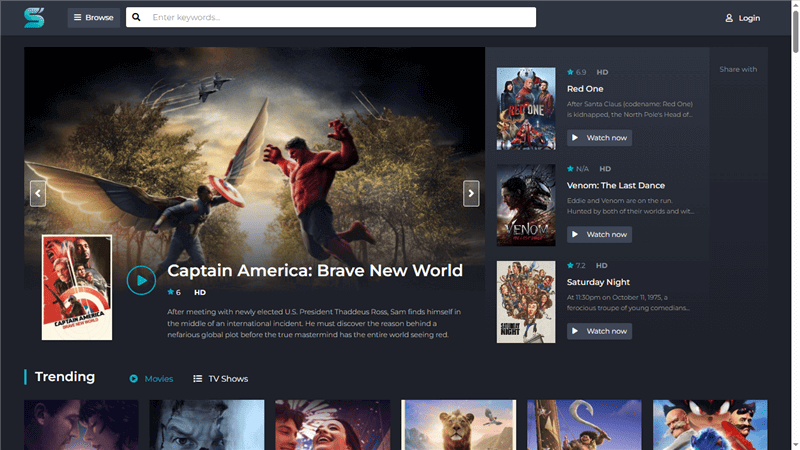Click the search magnifier icon

point(136,17)
